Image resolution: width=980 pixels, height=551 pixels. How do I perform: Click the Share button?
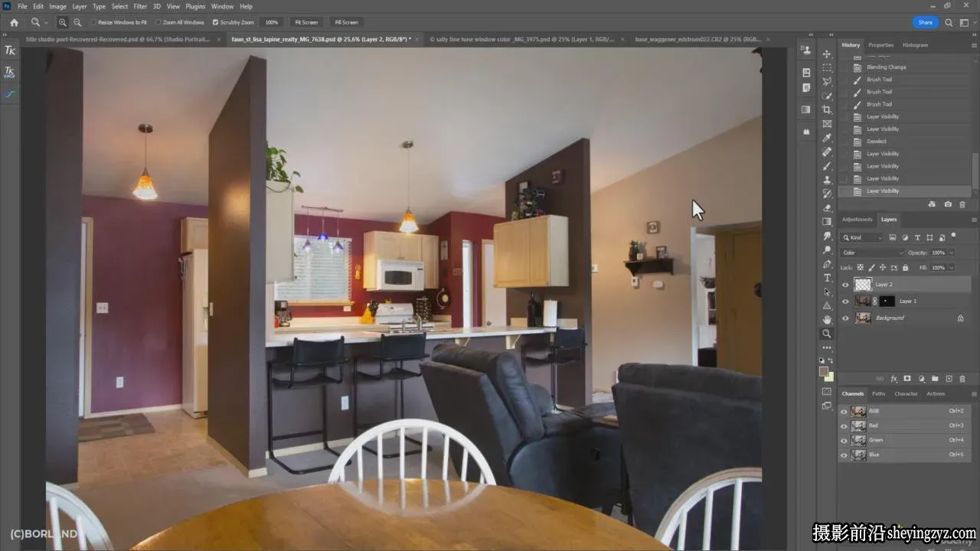(x=926, y=22)
